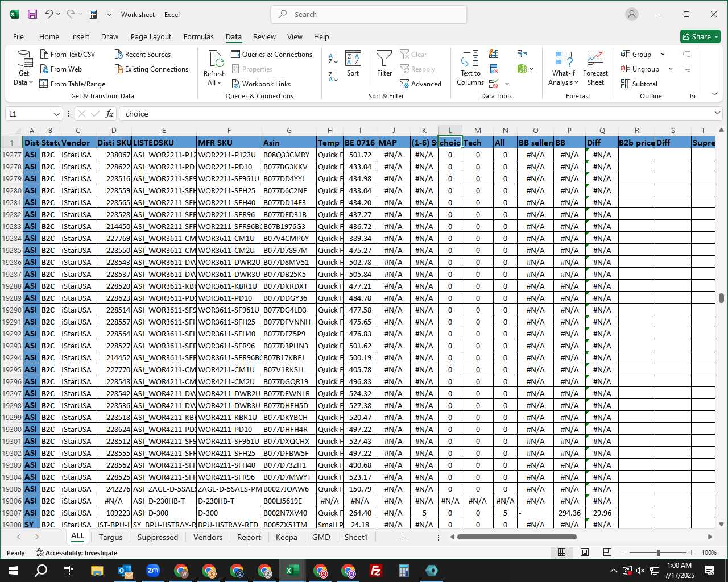The height and width of the screenshot is (582, 728).
Task: Click the 100% zoom level
Action: click(709, 552)
